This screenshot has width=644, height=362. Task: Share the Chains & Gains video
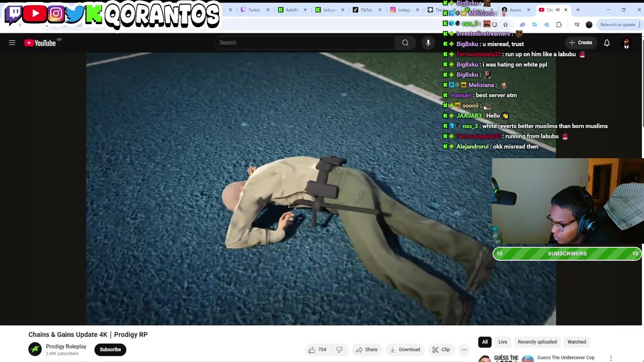coord(366,349)
